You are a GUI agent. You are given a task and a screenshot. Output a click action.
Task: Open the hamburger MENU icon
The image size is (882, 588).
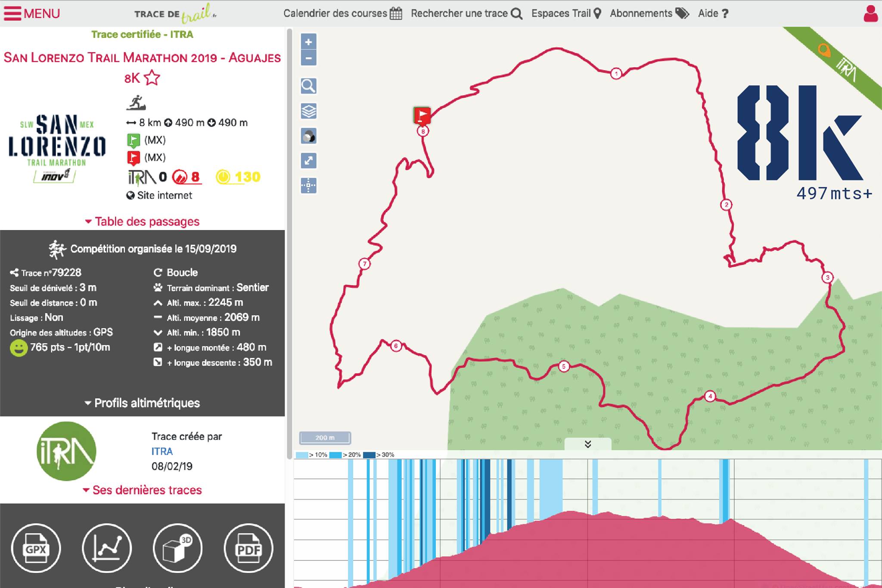[12, 13]
